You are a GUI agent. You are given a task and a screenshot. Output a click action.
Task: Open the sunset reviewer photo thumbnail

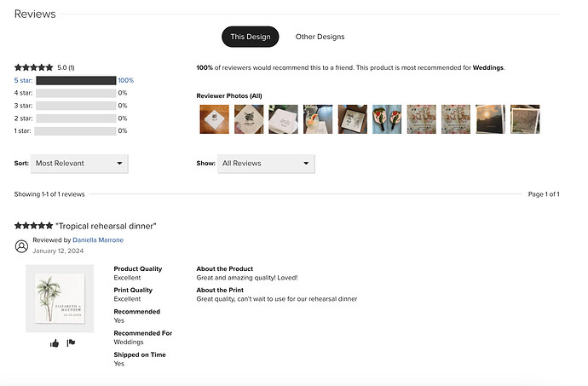490,119
